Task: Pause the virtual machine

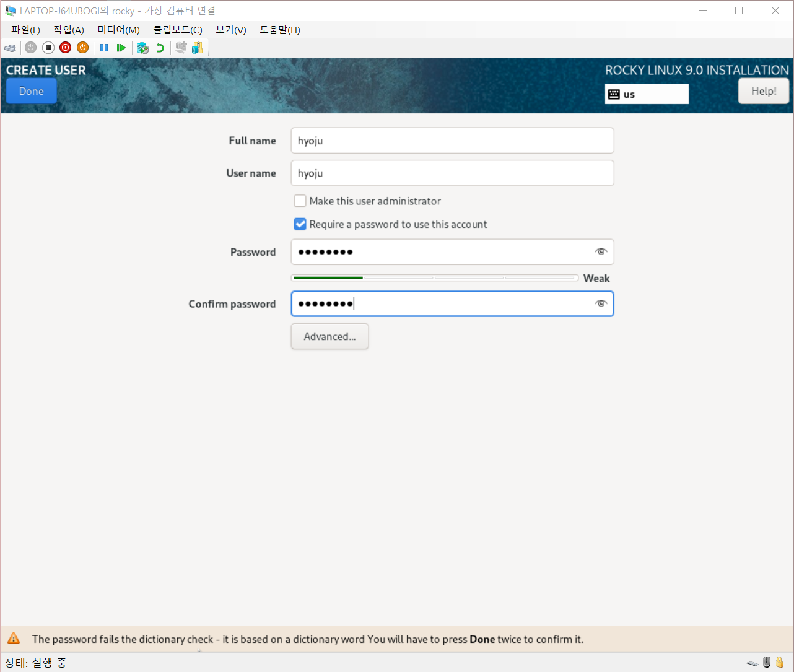Action: pyautogui.click(x=104, y=48)
